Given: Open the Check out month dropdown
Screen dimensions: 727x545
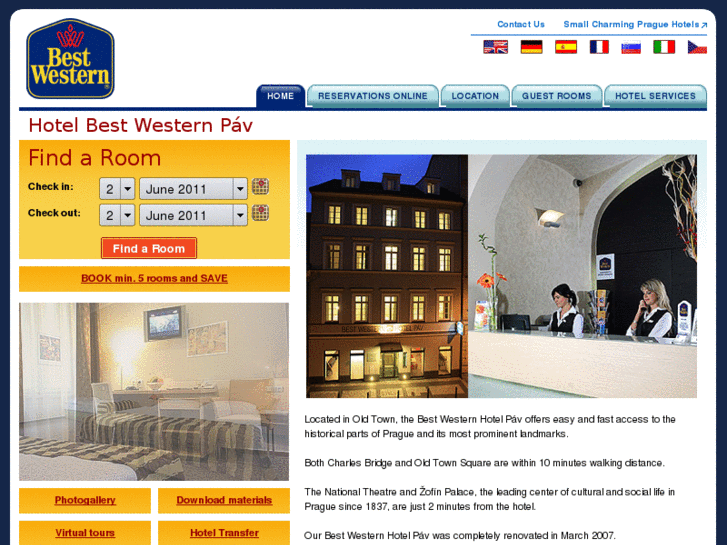Looking at the screenshot, I should coord(193,215).
